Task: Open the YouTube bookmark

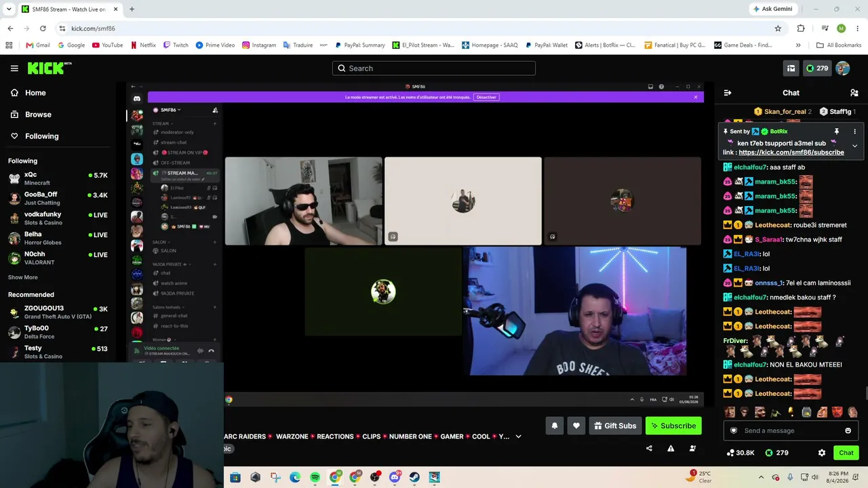Action: pyautogui.click(x=107, y=45)
